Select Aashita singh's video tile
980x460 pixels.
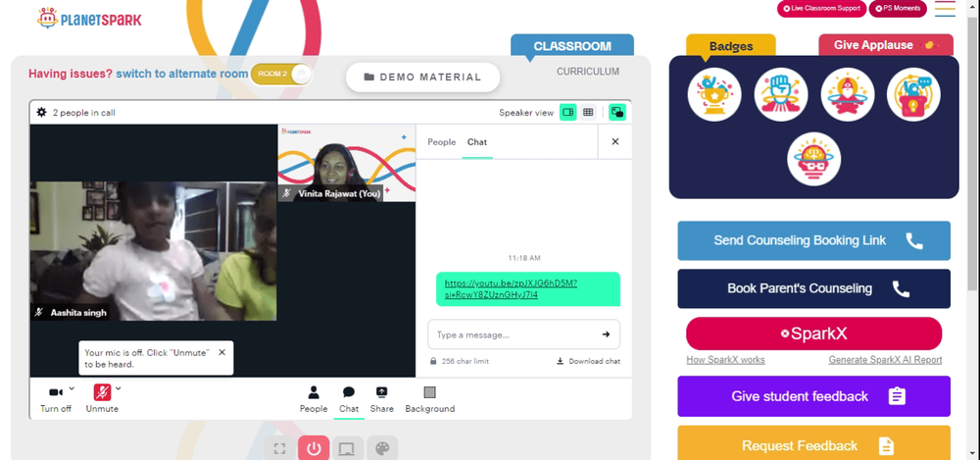pos(153,251)
